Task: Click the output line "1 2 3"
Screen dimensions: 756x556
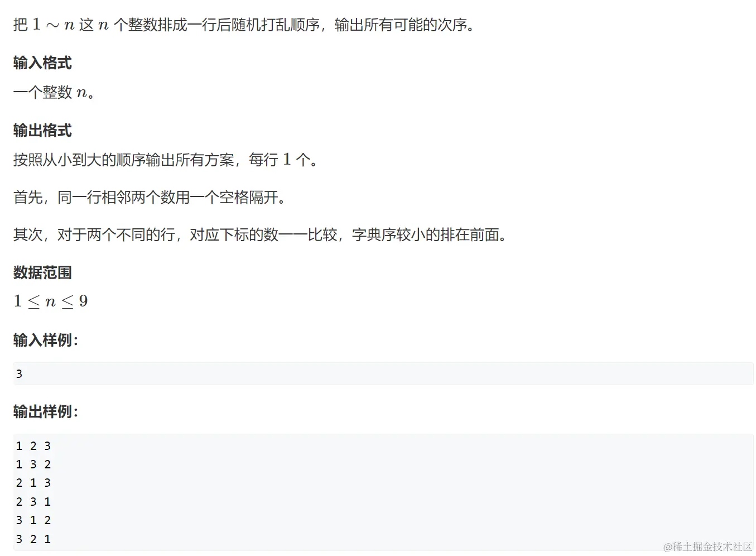Action: click(x=33, y=446)
